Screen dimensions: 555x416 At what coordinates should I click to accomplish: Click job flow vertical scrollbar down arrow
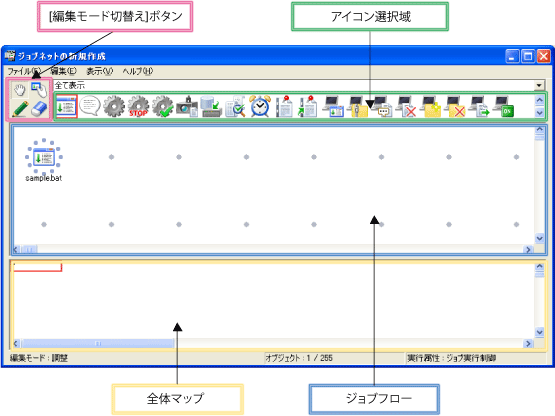(x=539, y=238)
